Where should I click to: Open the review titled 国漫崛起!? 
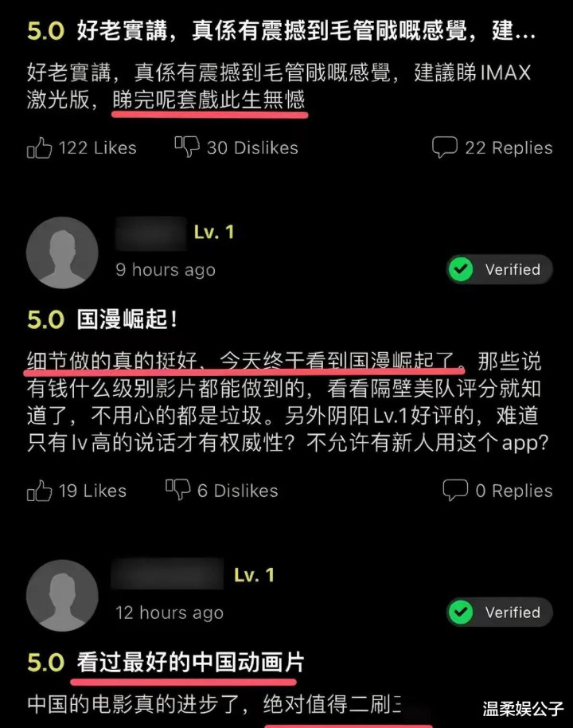[127, 319]
